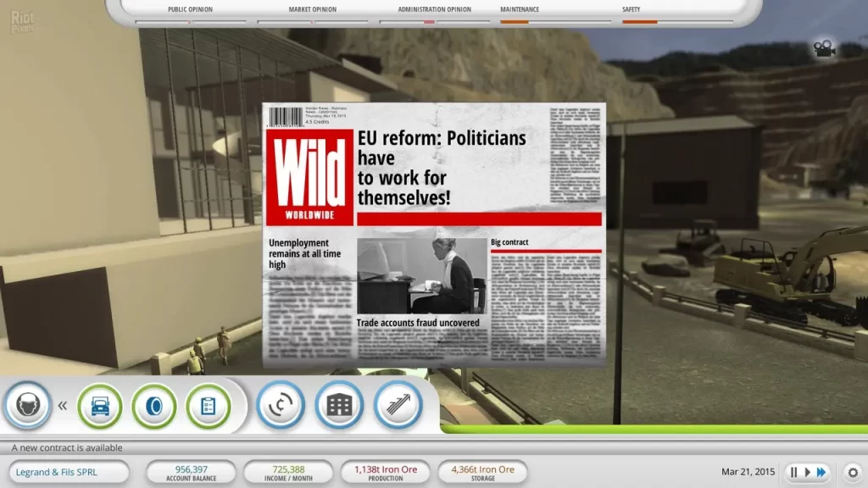The width and height of the screenshot is (868, 488).
Task: Pause the game time
Action: click(793, 472)
